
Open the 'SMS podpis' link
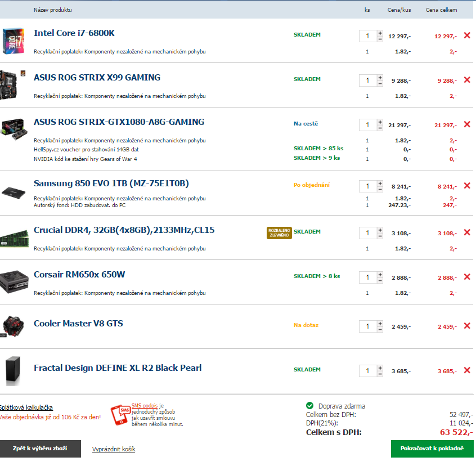click(145, 406)
